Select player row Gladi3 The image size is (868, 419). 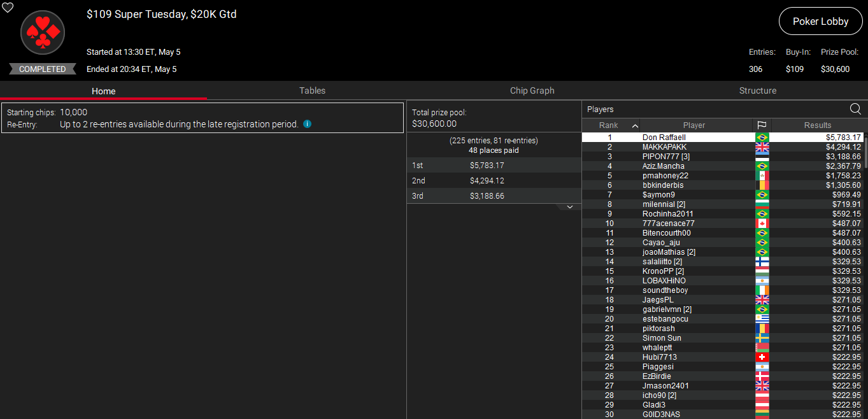coord(723,405)
